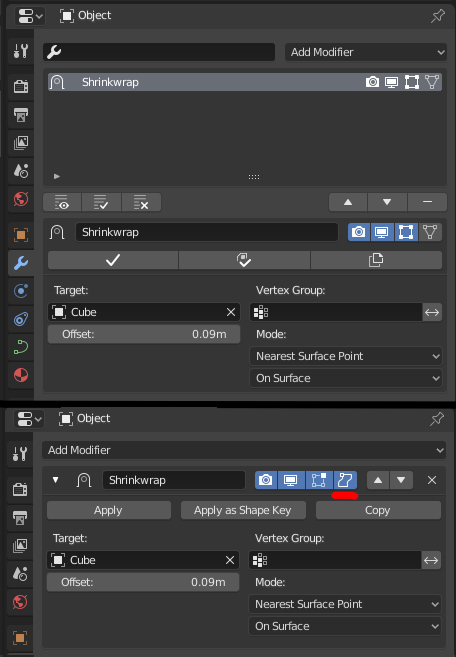This screenshot has height=657, width=456.
Task: Remove modifier with the minus button
Action: 427,202
